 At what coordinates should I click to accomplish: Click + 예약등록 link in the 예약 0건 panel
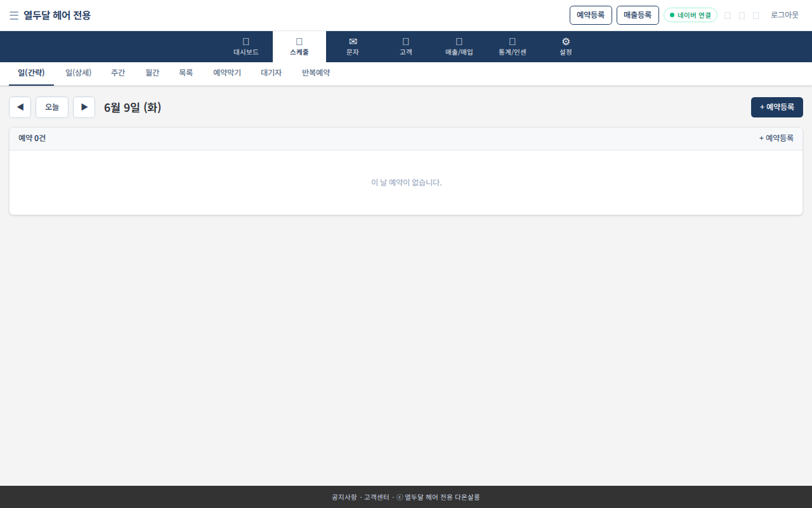coord(776,138)
